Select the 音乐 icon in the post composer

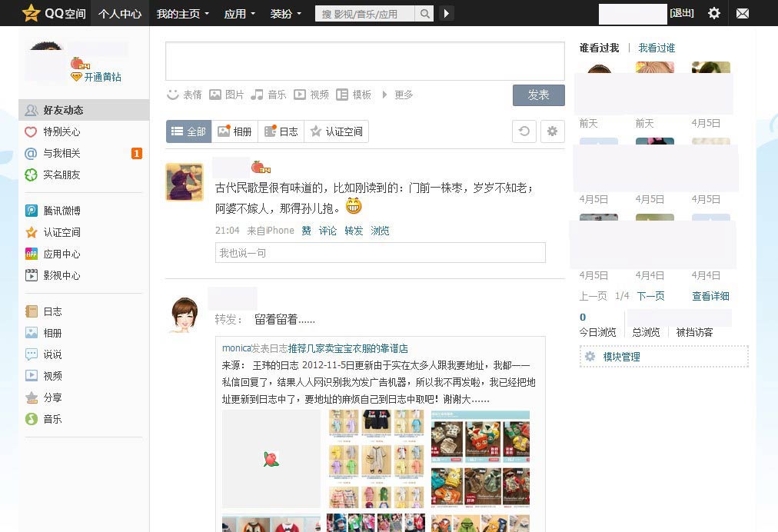pyautogui.click(x=269, y=95)
